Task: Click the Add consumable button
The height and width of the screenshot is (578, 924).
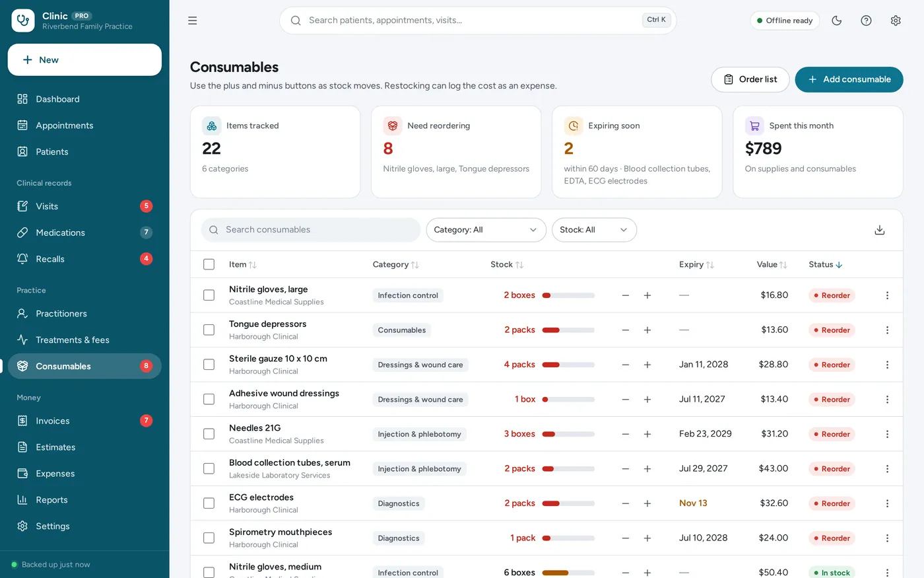Action: pyautogui.click(x=849, y=79)
